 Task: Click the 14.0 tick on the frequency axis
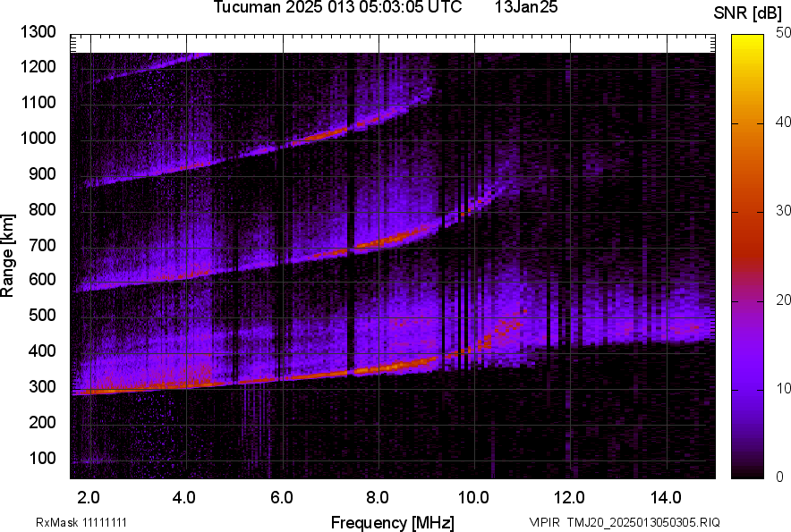666,497
